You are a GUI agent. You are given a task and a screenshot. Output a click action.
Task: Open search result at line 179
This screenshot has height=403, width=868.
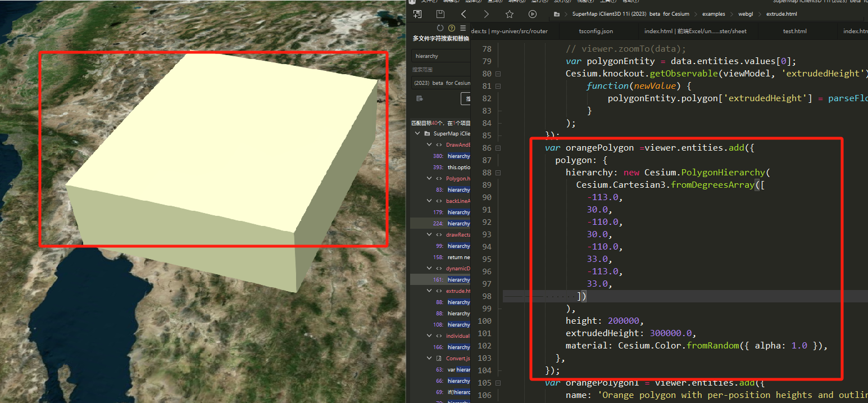[x=452, y=212]
